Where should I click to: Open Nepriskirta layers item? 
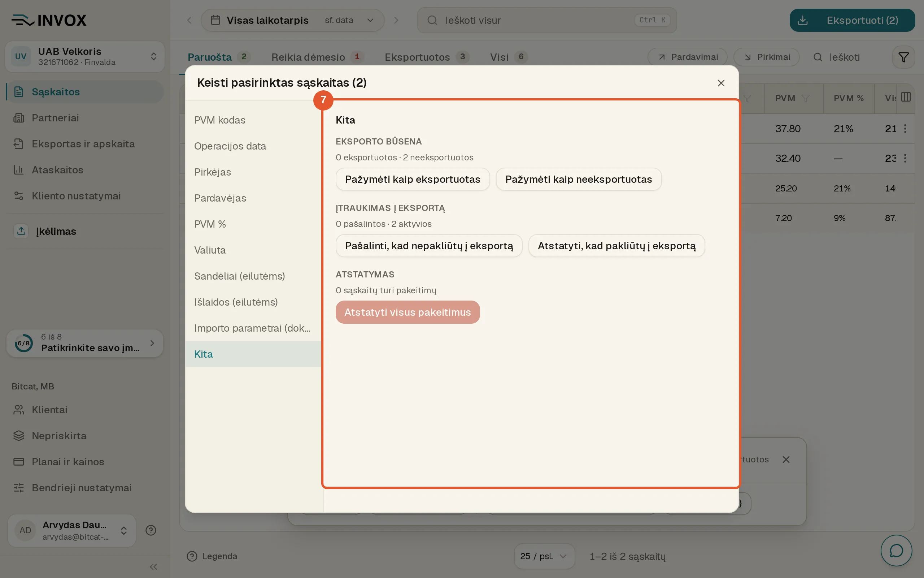pyautogui.click(x=85, y=436)
